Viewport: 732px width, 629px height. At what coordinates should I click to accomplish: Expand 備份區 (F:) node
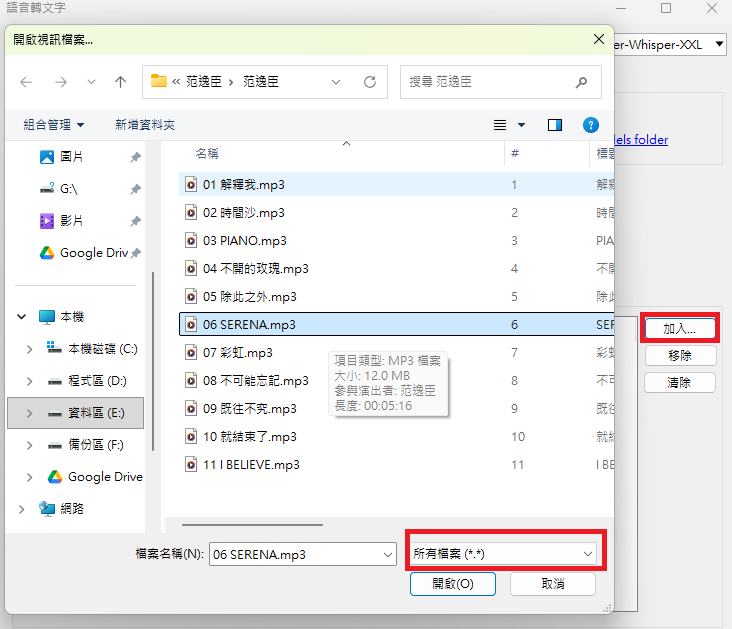pos(29,445)
